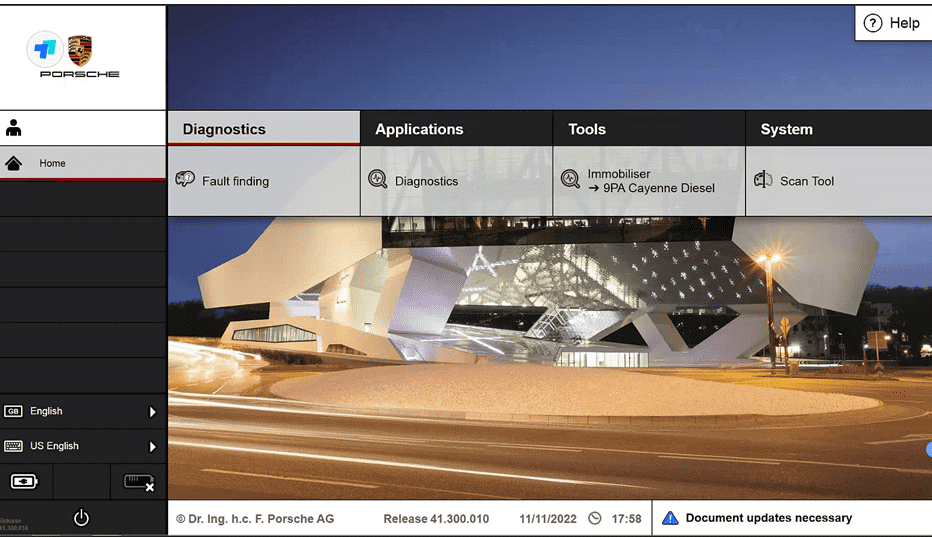This screenshot has width=932, height=537.
Task: Open the US English keyboard menu entry
Action: [x=83, y=446]
